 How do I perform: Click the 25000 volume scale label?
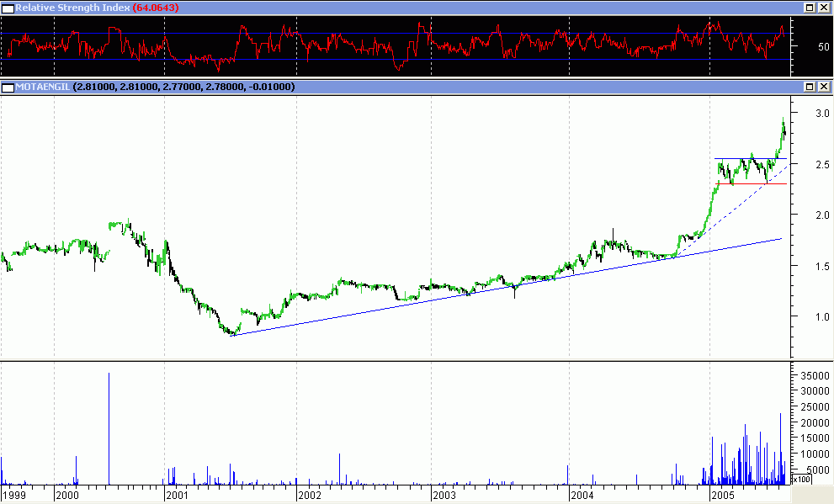pyautogui.click(x=815, y=406)
